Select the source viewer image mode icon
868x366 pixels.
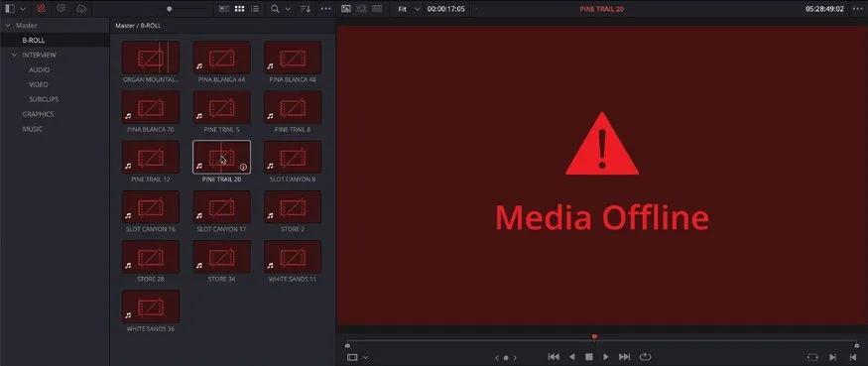click(x=346, y=9)
